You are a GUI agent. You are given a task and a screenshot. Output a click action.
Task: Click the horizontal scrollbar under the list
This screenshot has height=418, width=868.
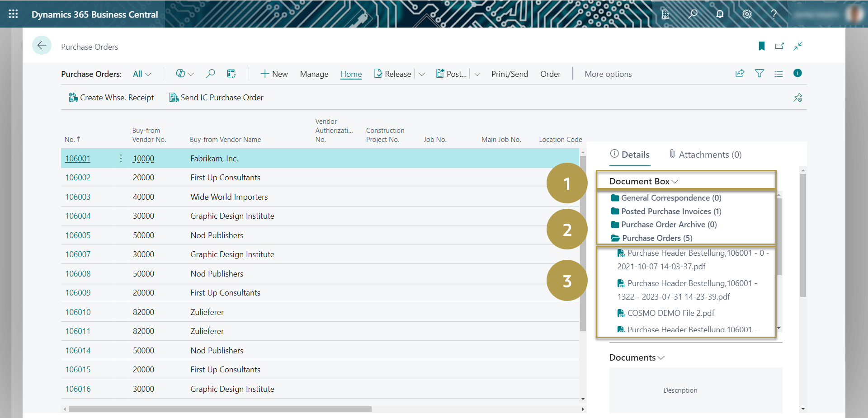click(220, 409)
